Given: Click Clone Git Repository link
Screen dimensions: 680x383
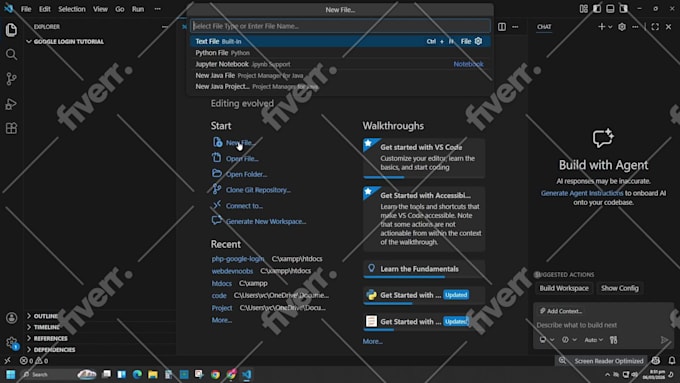Looking at the screenshot, I should point(258,190).
